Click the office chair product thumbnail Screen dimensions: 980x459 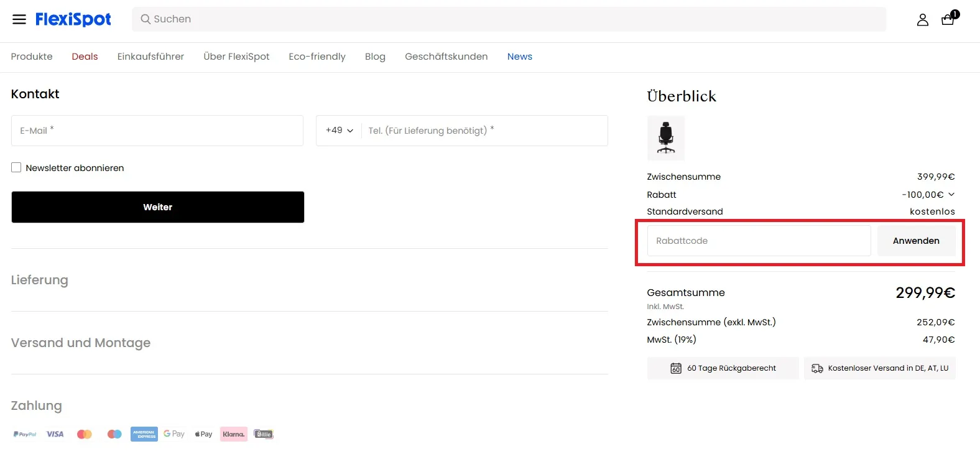[x=666, y=138]
